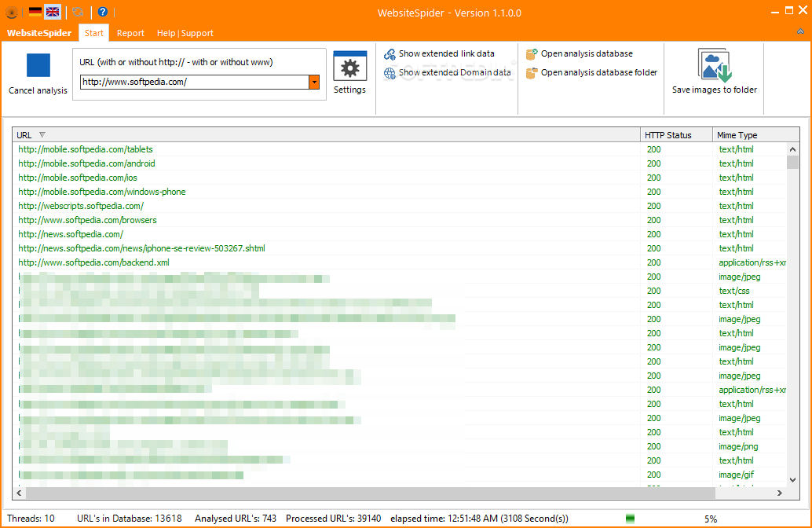Open Settings gear icon

350,66
